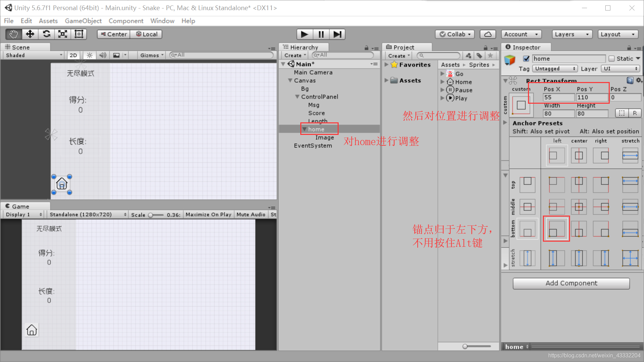Expand the Assets folder in Project

coord(386,80)
